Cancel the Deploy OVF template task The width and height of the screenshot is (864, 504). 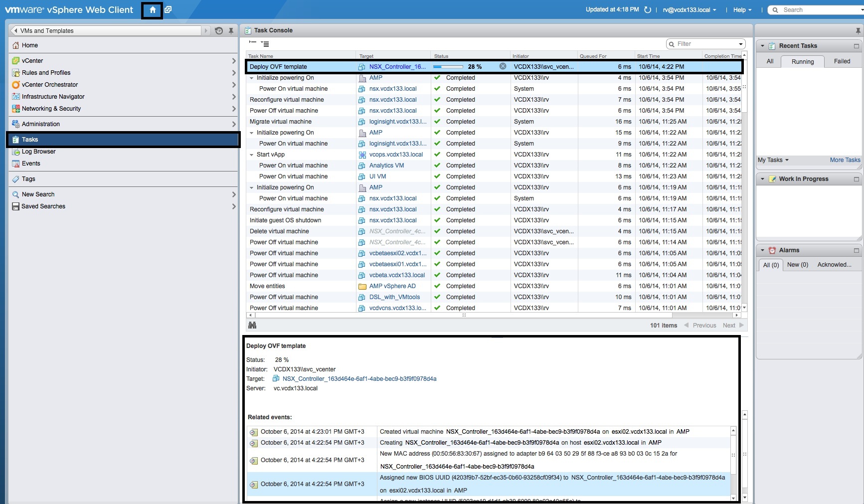(503, 66)
